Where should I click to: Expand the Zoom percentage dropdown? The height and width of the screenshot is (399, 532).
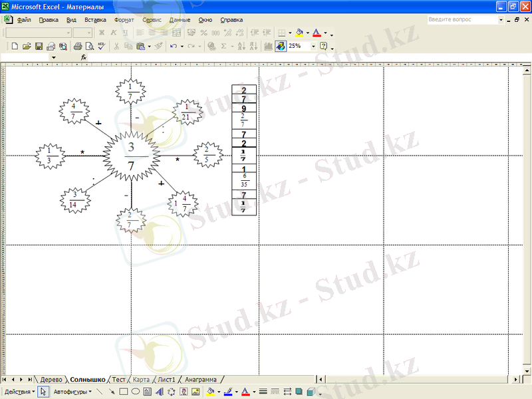point(314,47)
